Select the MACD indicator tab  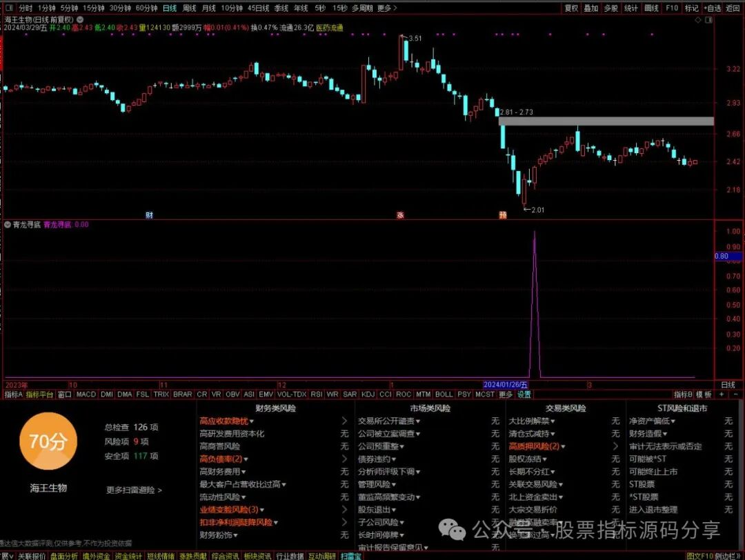(x=86, y=394)
